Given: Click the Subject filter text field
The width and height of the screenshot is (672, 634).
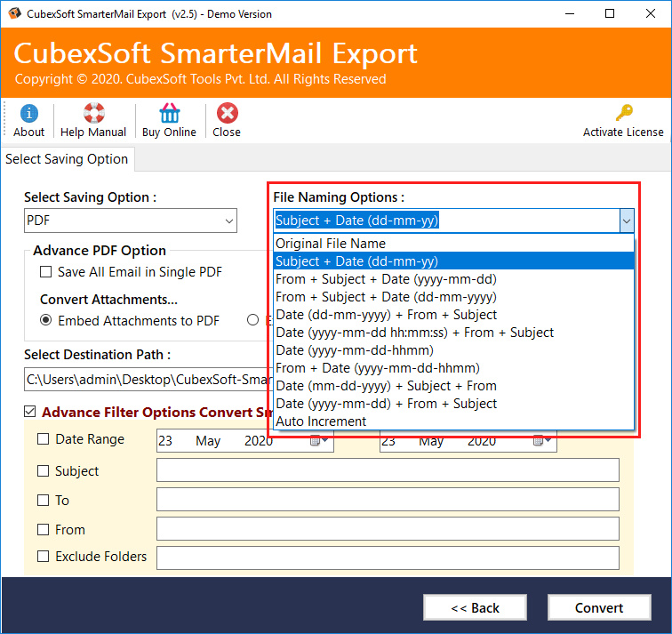Looking at the screenshot, I should (x=388, y=469).
